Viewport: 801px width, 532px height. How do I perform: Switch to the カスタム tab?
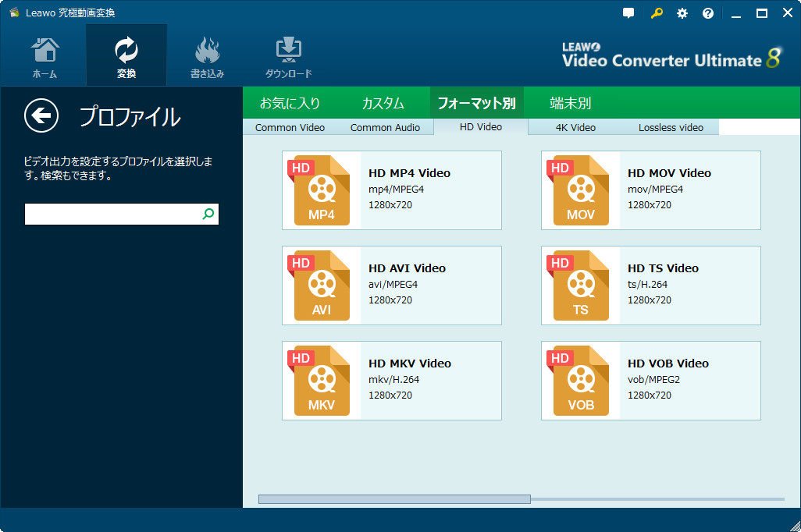(x=383, y=103)
